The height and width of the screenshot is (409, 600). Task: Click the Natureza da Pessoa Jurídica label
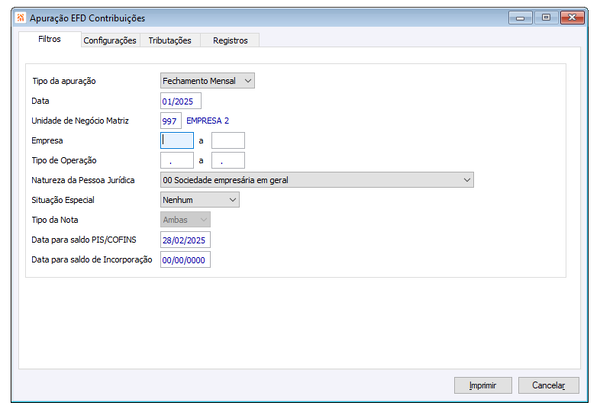pyautogui.click(x=83, y=180)
